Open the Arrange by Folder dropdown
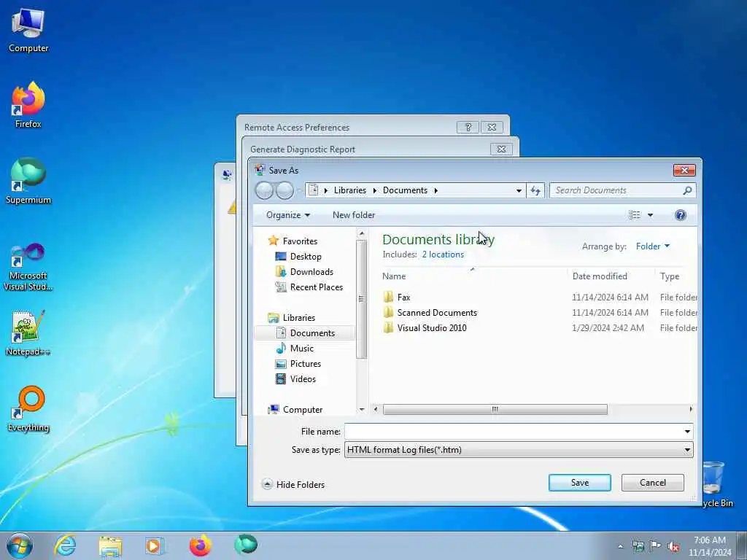Screen dimensions: 747x560 (x=653, y=246)
